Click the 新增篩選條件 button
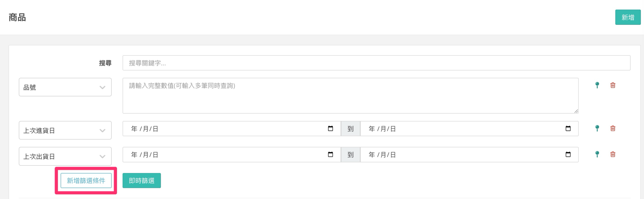The width and height of the screenshot is (644, 199). (86, 181)
